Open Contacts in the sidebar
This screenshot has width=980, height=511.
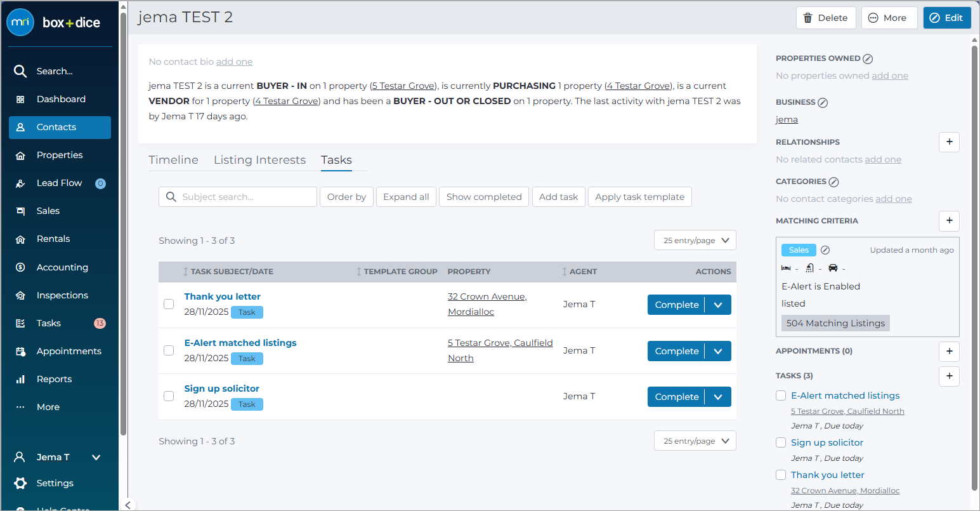click(60, 127)
